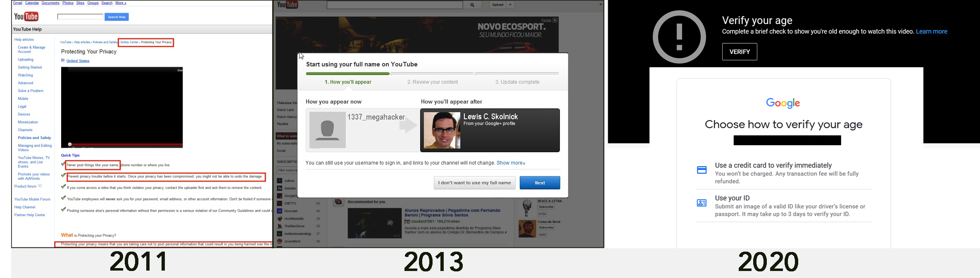
Task: Click the Google logo in the verification dialog
Action: tap(783, 103)
